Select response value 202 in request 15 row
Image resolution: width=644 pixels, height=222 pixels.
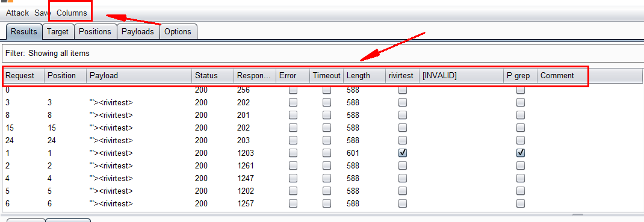pos(244,128)
